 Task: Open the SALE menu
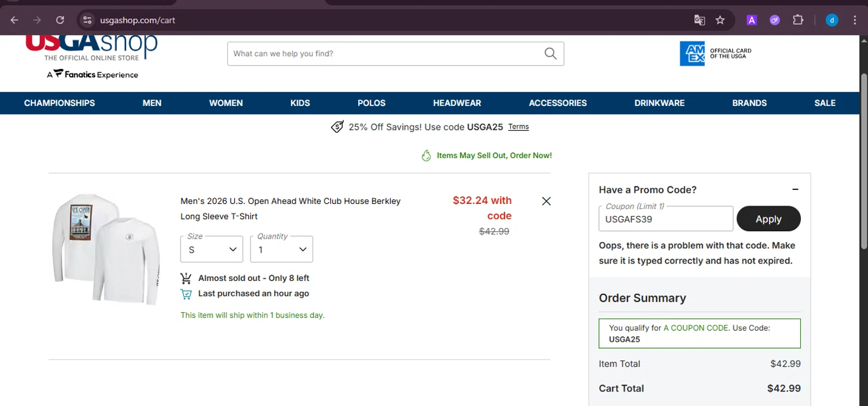(825, 103)
